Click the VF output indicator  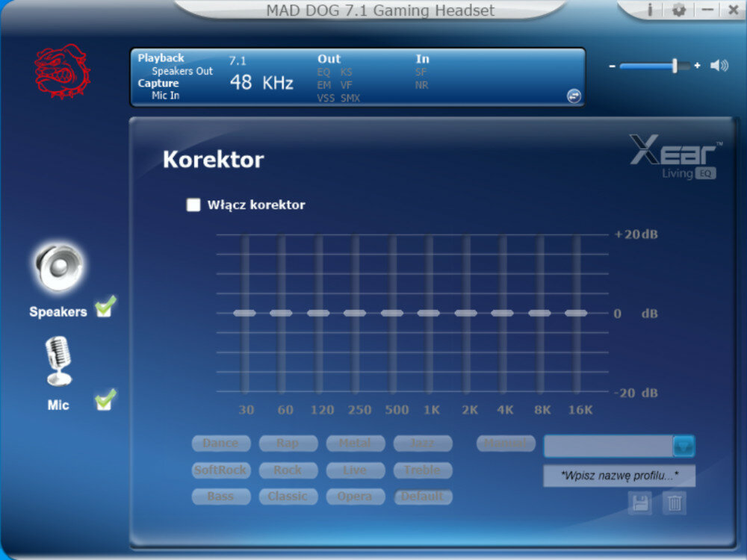pyautogui.click(x=347, y=85)
